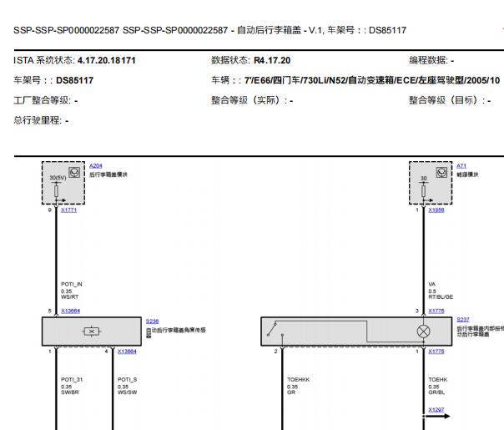Click angle sensor symbol in S236 box
Viewport: 504px width, 430px height.
coord(92,331)
